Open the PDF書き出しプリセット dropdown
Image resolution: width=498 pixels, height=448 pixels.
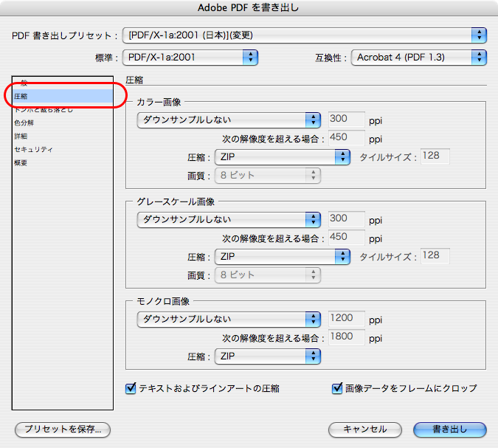click(304, 35)
